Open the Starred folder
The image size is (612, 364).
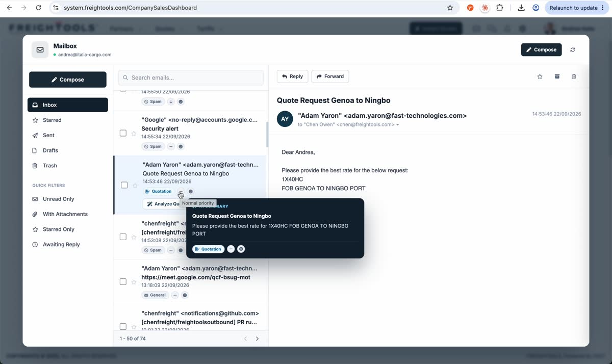click(68, 120)
